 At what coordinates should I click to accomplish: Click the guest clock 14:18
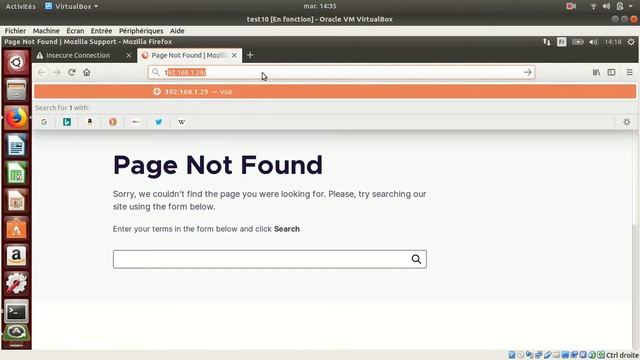[x=613, y=42]
